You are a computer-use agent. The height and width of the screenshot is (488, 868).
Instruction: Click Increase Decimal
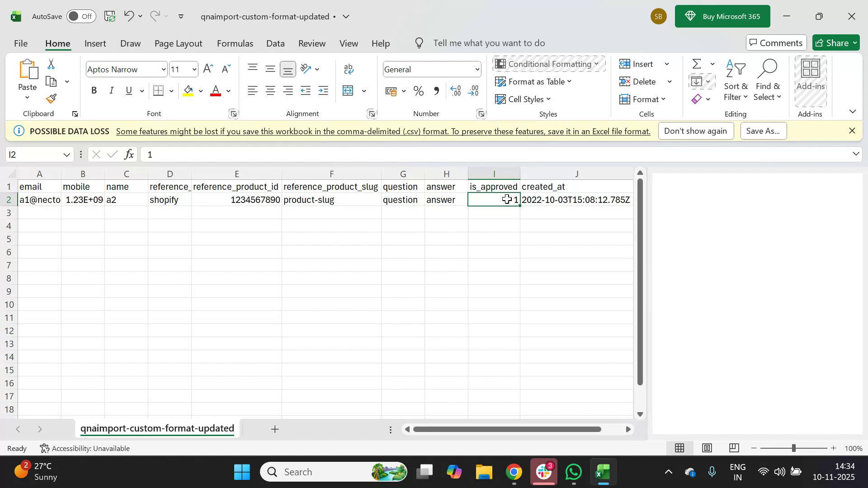click(x=455, y=90)
